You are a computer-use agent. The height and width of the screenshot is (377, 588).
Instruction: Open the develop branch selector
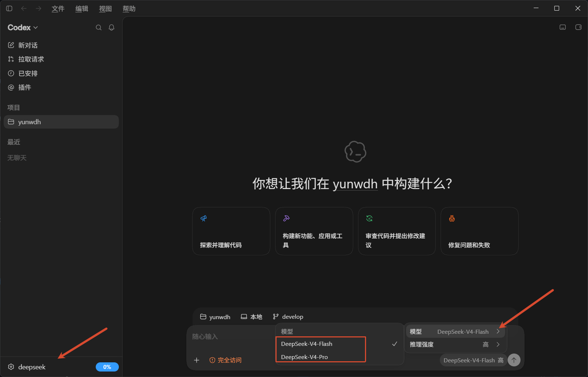coord(288,317)
